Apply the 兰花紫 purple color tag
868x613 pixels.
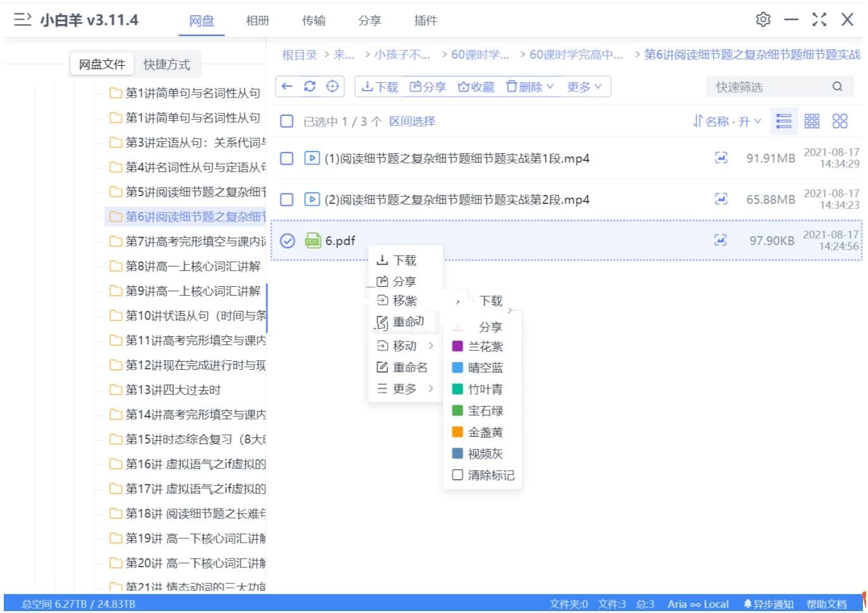pyautogui.click(x=483, y=346)
